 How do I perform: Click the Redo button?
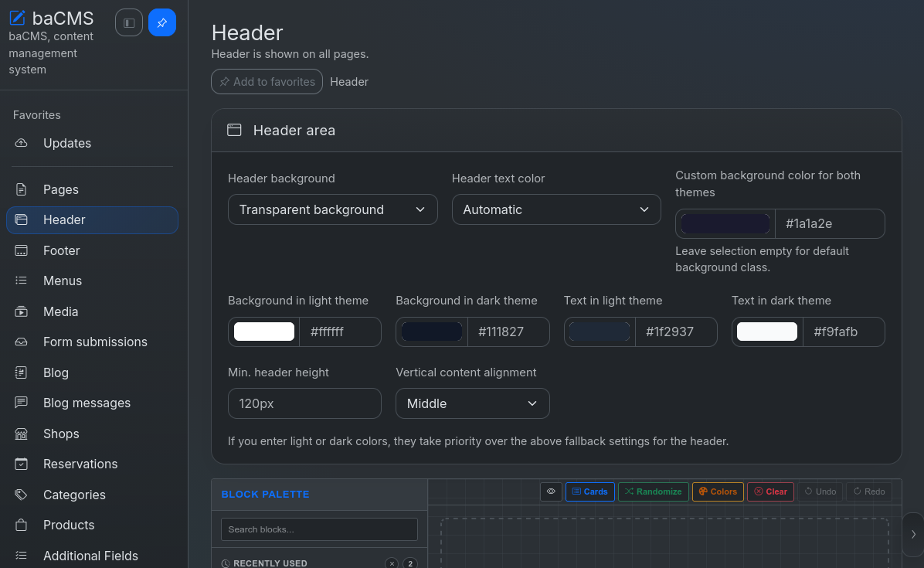point(869,491)
